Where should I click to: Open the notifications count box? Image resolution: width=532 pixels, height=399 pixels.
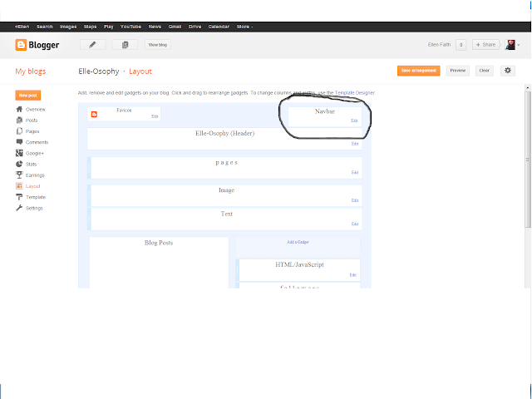tap(461, 45)
